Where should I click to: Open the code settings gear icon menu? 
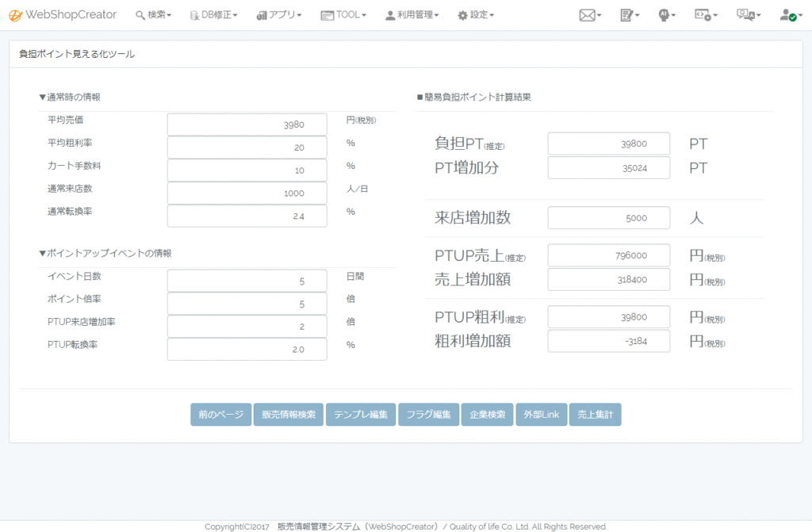click(x=706, y=15)
